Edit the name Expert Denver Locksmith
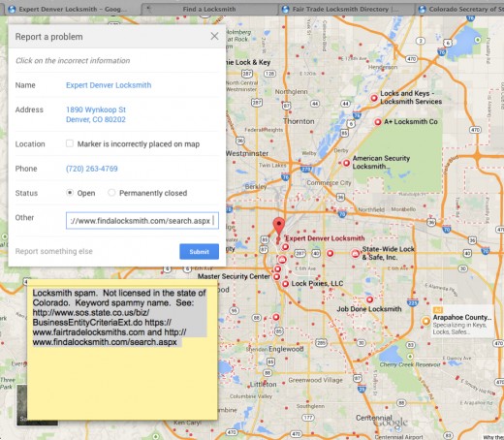Image resolution: width=504 pixels, height=440 pixels. click(109, 85)
